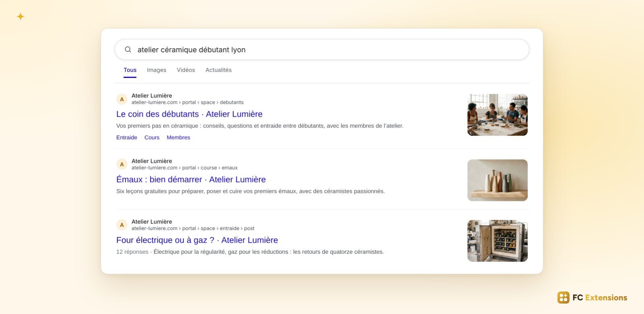Click the breadcrumb ending in 'emaux'
The width and height of the screenshot is (644, 314).
(184, 168)
